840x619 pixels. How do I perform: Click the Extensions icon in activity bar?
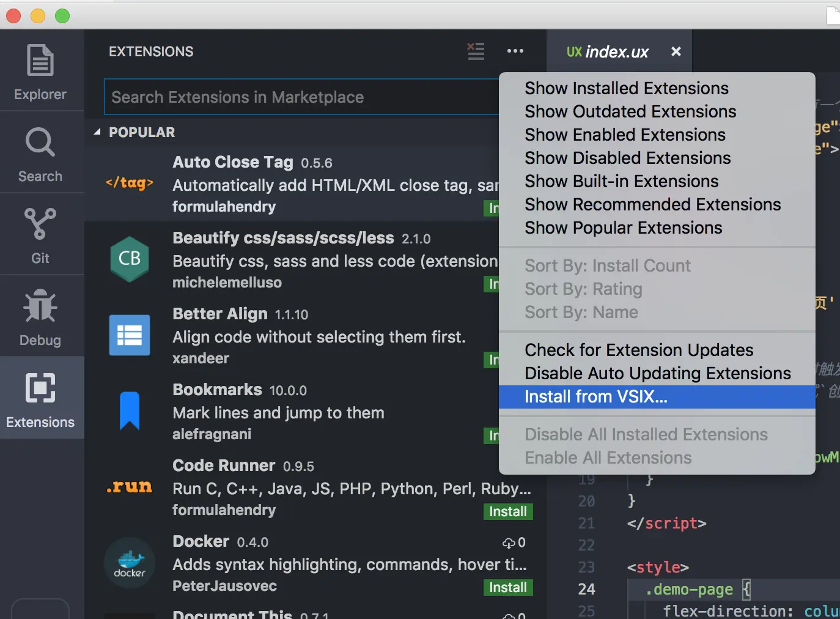tap(40, 399)
